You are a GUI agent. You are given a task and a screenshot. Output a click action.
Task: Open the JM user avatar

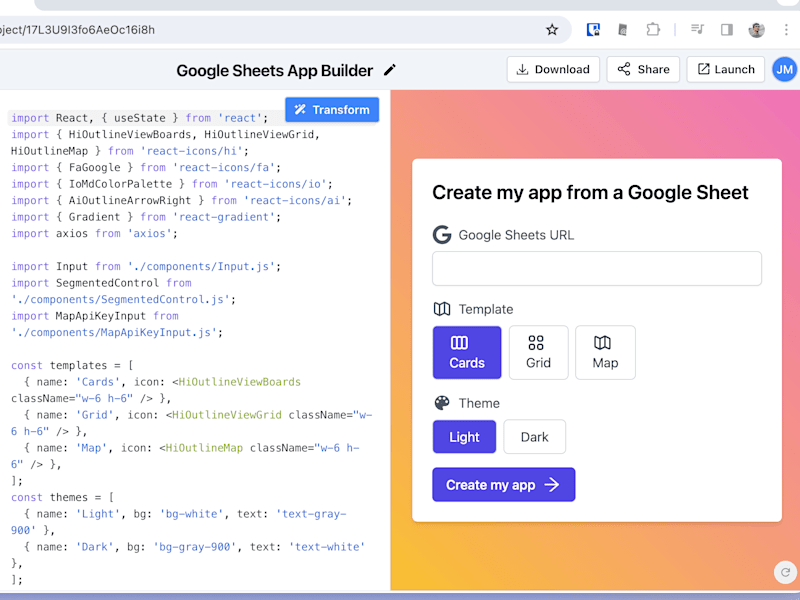click(784, 69)
